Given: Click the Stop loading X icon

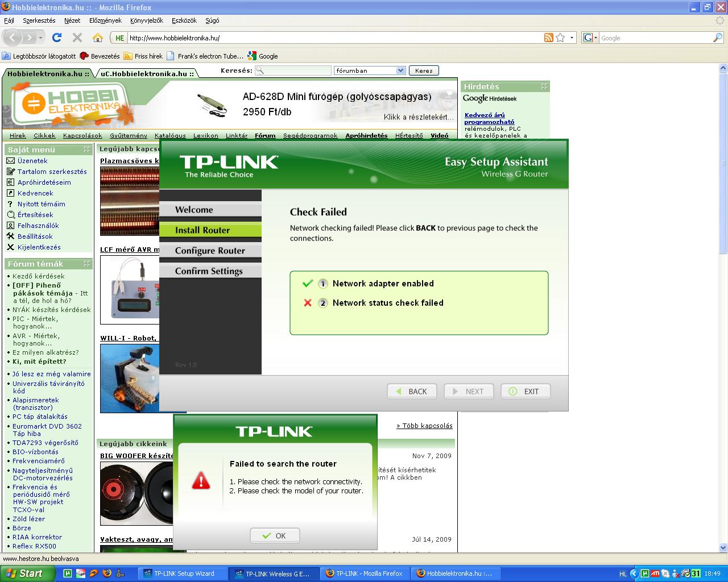Looking at the screenshot, I should [x=77, y=38].
